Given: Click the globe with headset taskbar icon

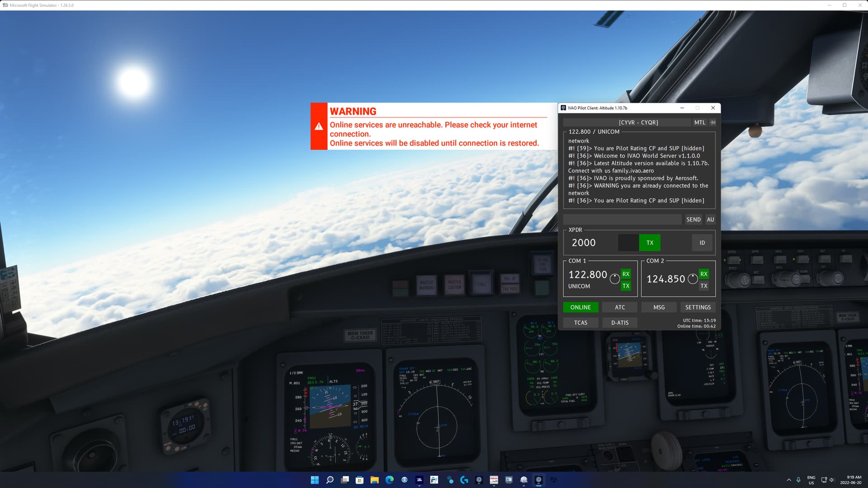Looking at the screenshot, I should tap(524, 480).
